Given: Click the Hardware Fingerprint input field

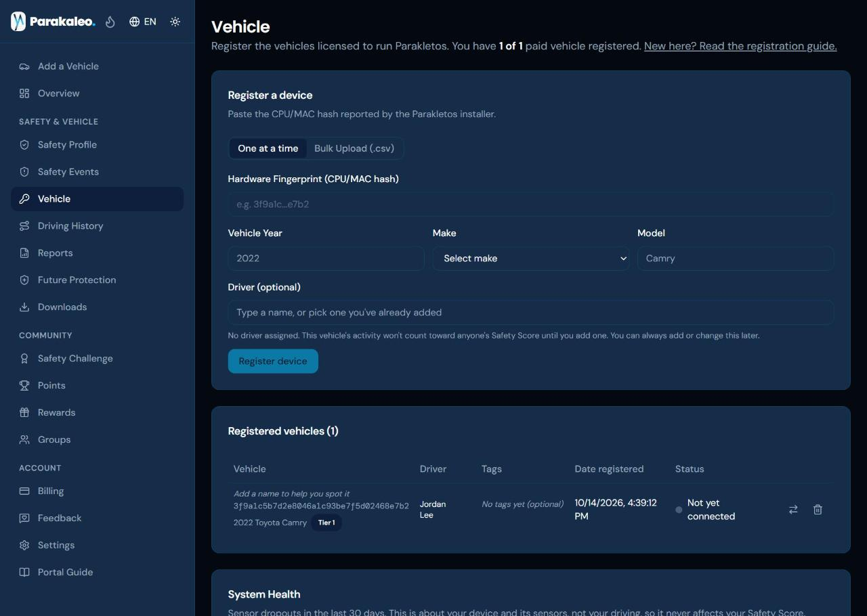Looking at the screenshot, I should tap(531, 204).
